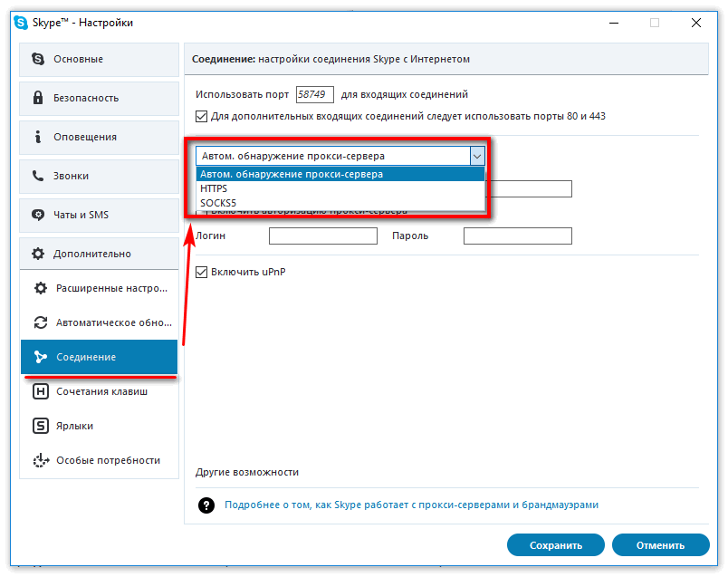Click the Skype logo in title bar
This screenshot has width=728, height=577.
point(21,23)
